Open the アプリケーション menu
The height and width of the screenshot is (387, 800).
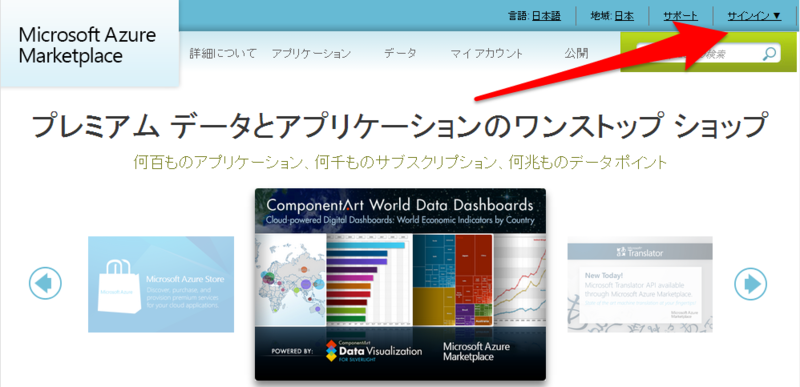pyautogui.click(x=311, y=53)
